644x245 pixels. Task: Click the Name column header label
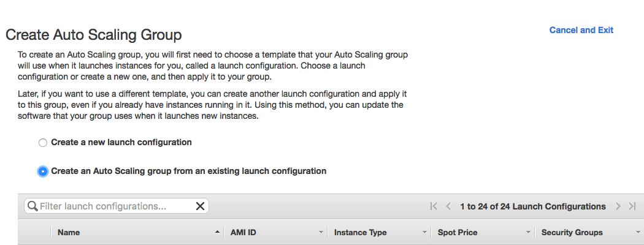(x=69, y=233)
